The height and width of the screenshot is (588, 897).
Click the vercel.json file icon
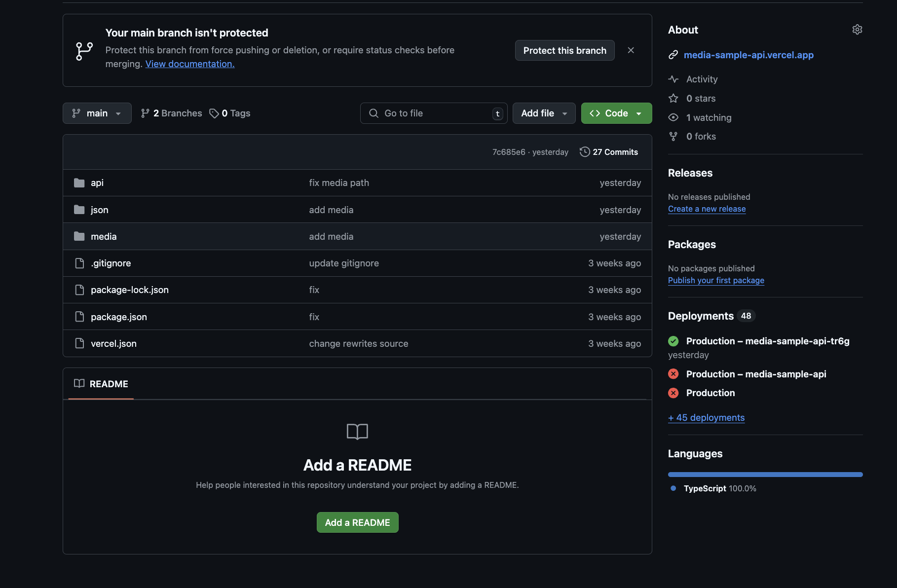click(x=79, y=343)
